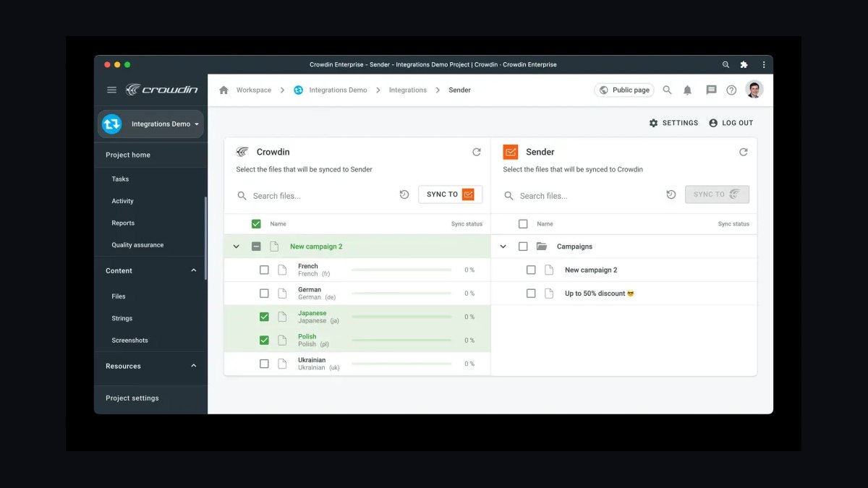Click the Settings gear icon

654,123
